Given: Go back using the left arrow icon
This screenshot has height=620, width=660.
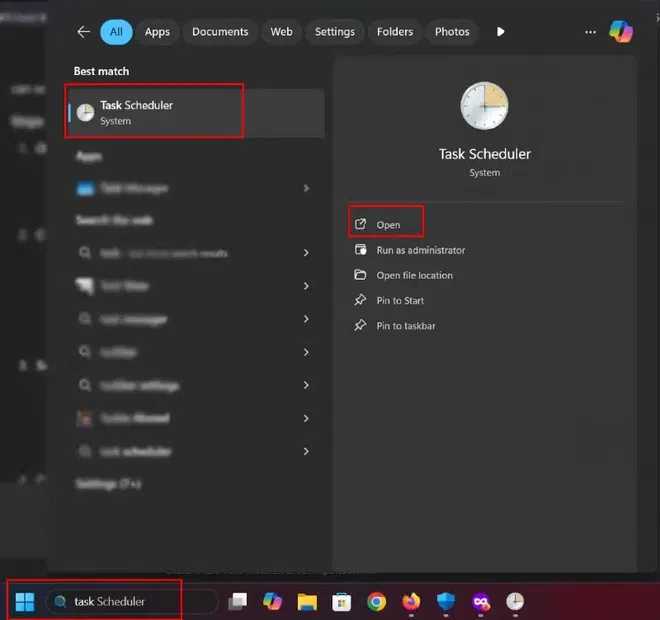Looking at the screenshot, I should coord(84,32).
